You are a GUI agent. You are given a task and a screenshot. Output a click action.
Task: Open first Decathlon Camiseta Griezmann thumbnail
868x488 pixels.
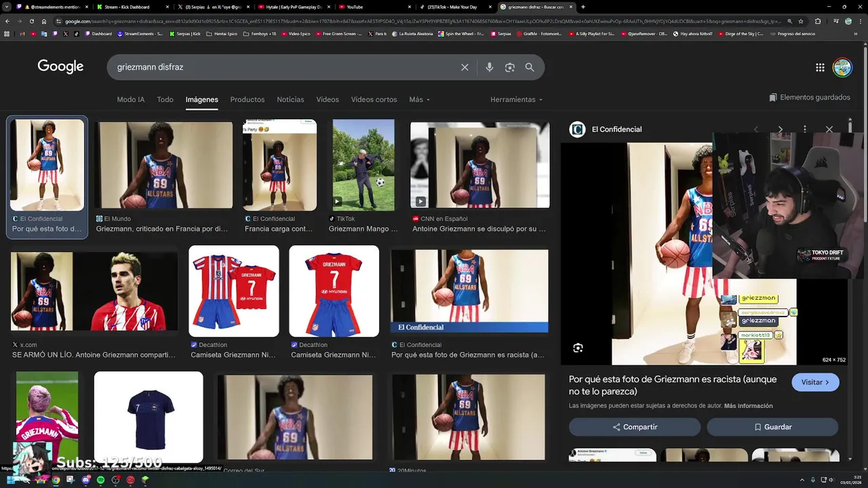click(233, 291)
